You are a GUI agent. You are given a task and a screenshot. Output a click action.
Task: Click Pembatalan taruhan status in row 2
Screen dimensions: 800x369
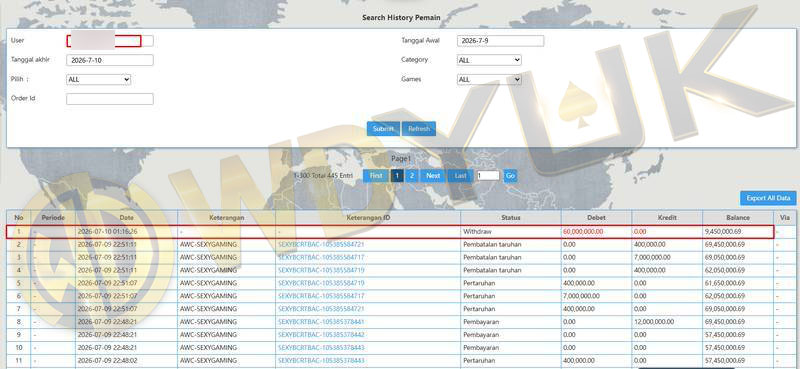492,244
